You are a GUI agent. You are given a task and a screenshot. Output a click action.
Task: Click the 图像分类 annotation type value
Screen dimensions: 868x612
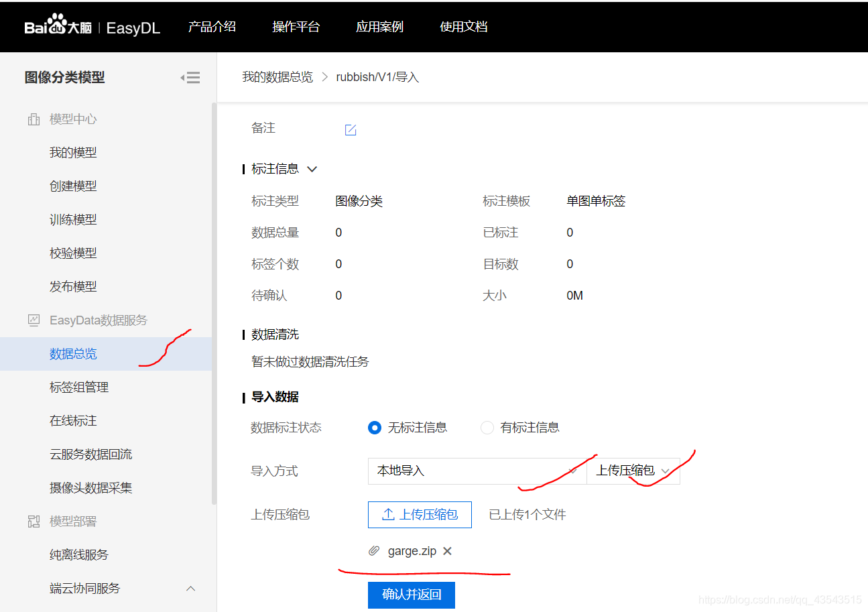pyautogui.click(x=359, y=200)
